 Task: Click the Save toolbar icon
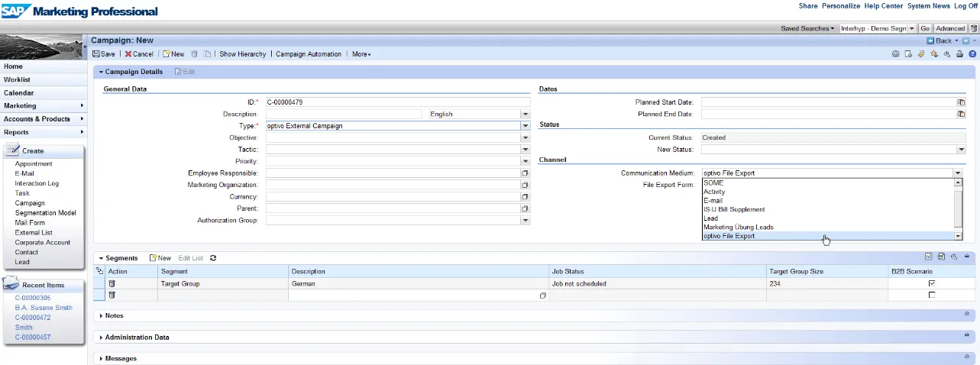[x=104, y=54]
